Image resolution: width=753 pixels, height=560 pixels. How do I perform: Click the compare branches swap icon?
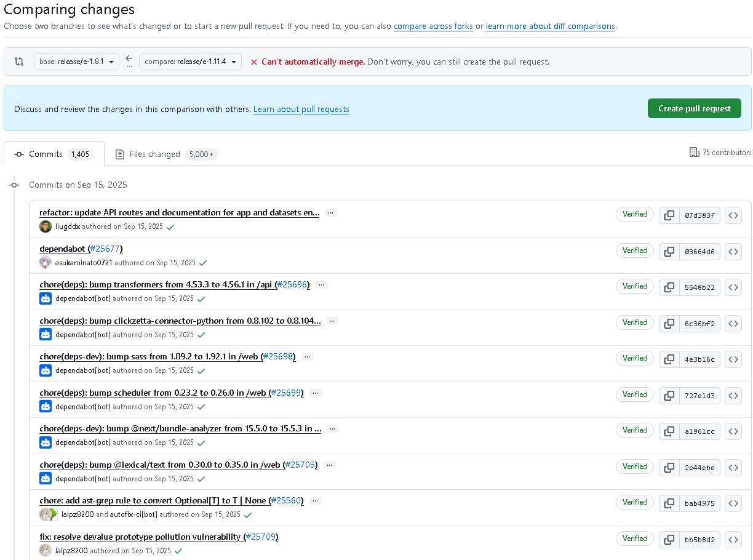(x=19, y=62)
